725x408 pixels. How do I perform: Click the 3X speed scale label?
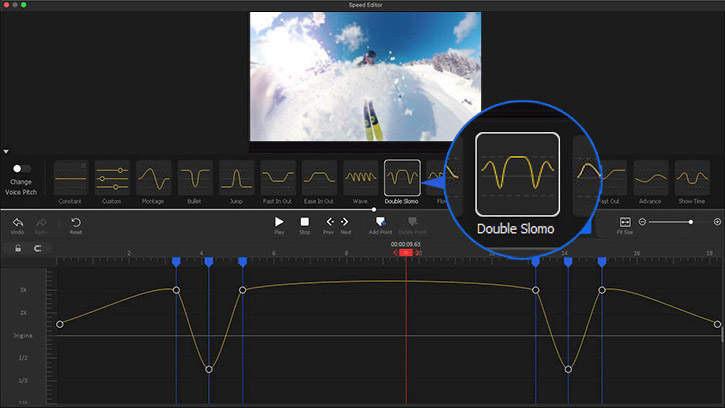click(23, 290)
